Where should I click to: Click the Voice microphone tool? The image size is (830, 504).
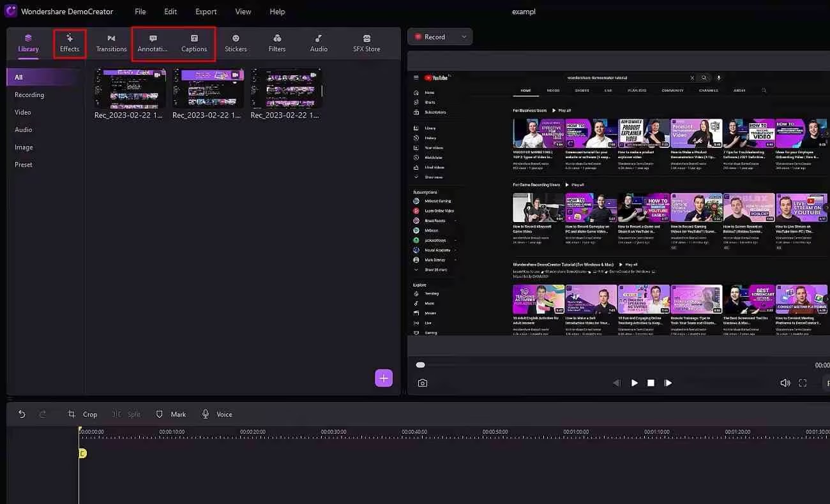[x=217, y=414]
